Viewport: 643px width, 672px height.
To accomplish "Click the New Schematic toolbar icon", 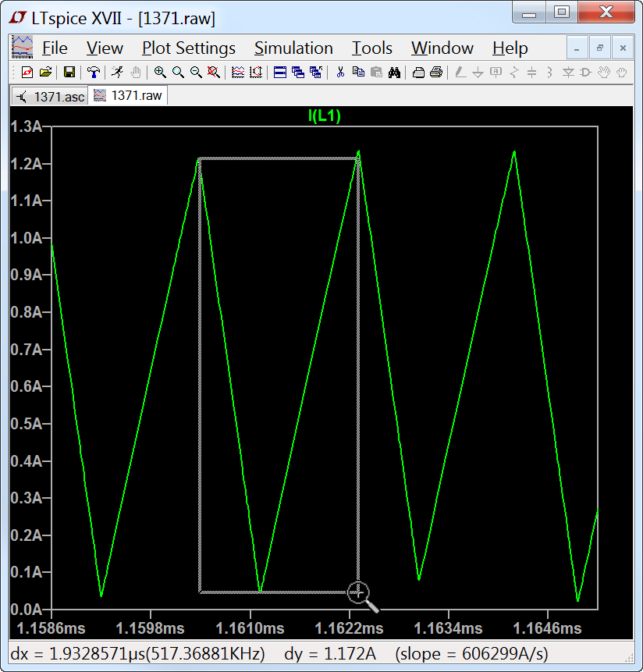I will (27, 73).
